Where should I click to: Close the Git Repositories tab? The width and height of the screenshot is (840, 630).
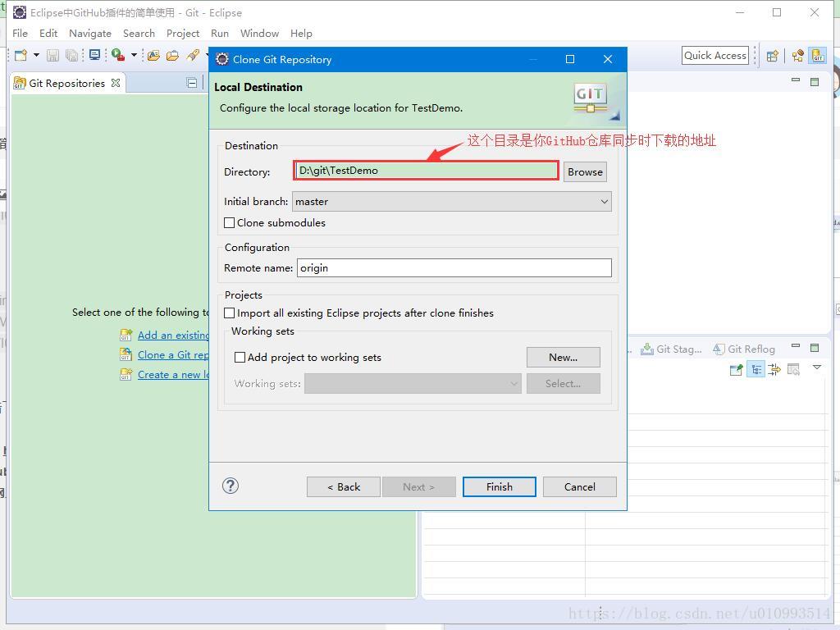[116, 83]
